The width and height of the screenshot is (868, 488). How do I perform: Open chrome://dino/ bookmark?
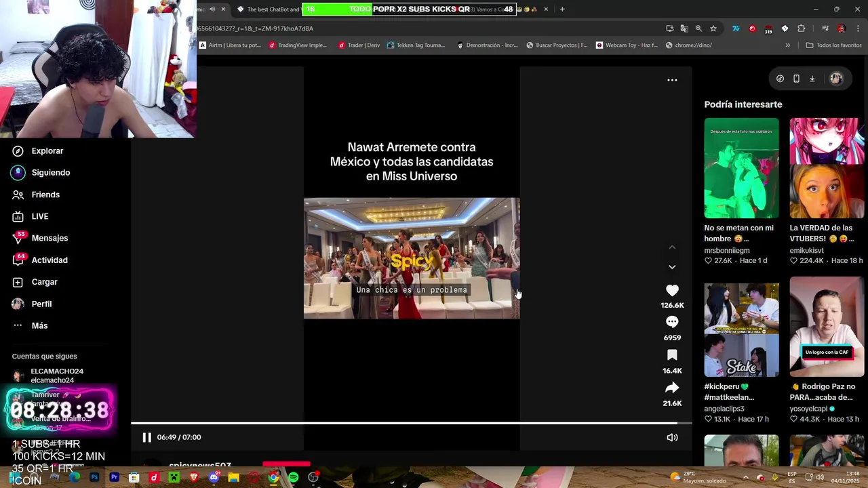click(x=688, y=45)
